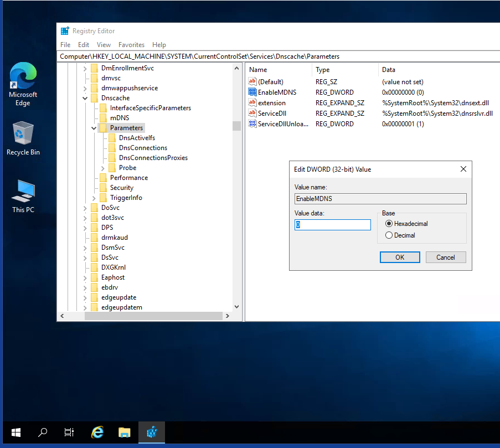Open the View menu

point(104,45)
